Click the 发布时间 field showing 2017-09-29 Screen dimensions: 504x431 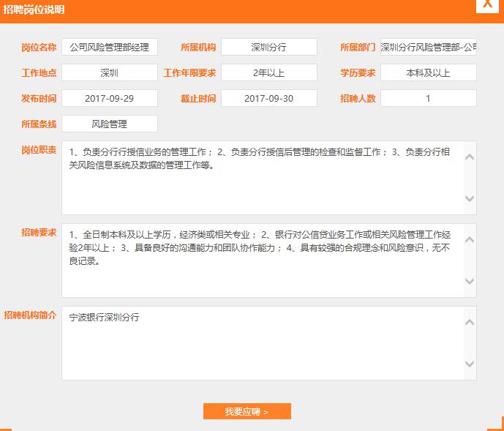110,98
